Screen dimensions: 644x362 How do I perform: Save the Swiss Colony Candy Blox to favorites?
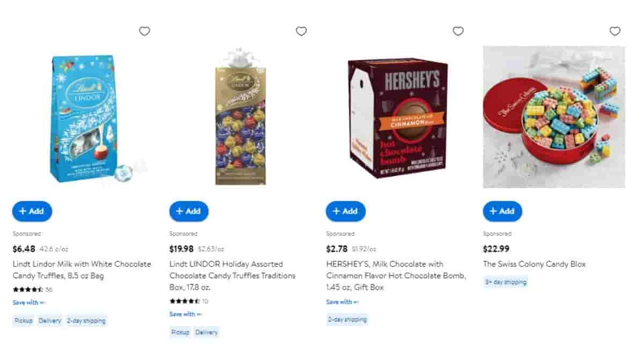coord(615,32)
